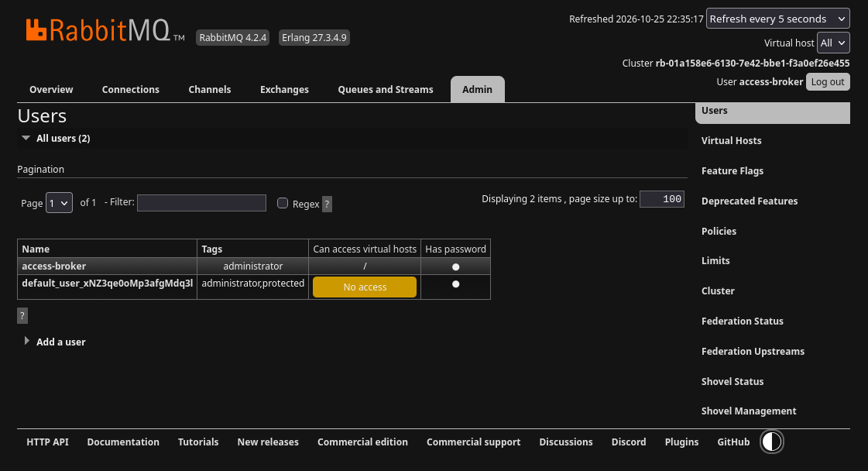This screenshot has height=471, width=868.
Task: Open Policies in the sidebar
Action: coord(719,231)
